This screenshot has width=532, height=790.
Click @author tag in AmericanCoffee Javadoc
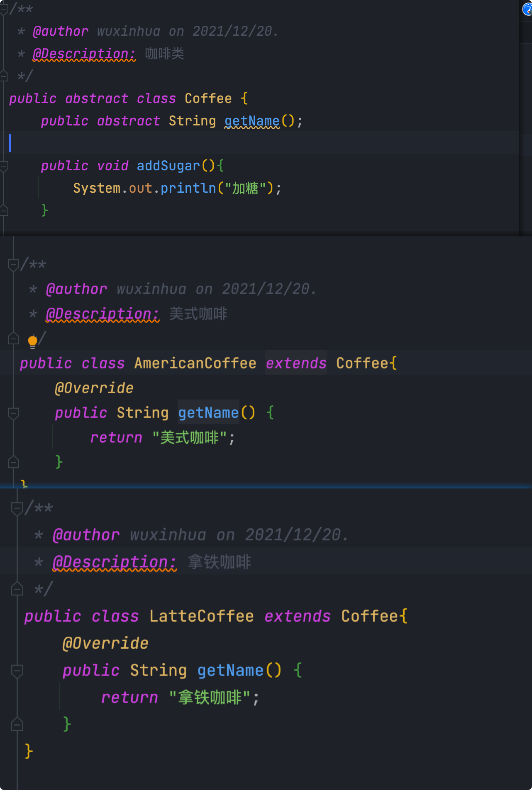pyautogui.click(x=76, y=289)
